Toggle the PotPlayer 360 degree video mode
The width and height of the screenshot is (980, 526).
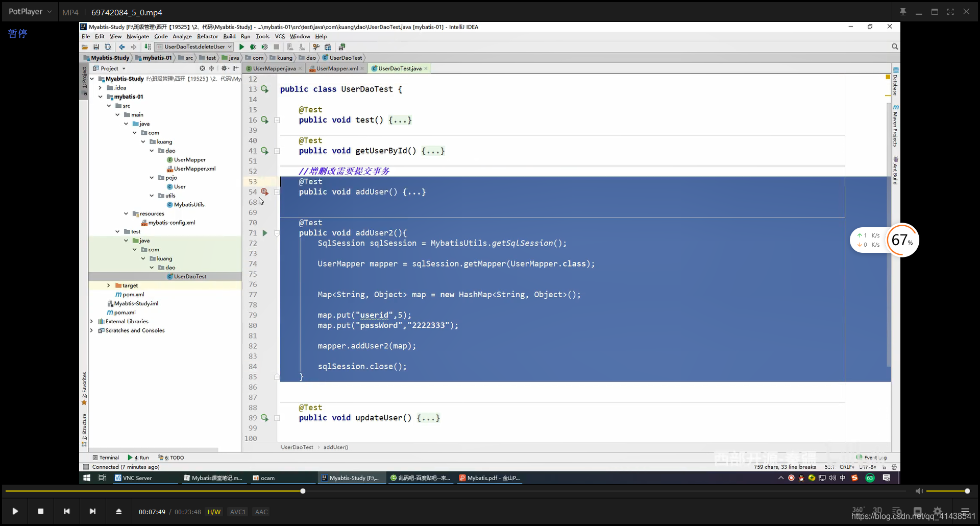(858, 511)
